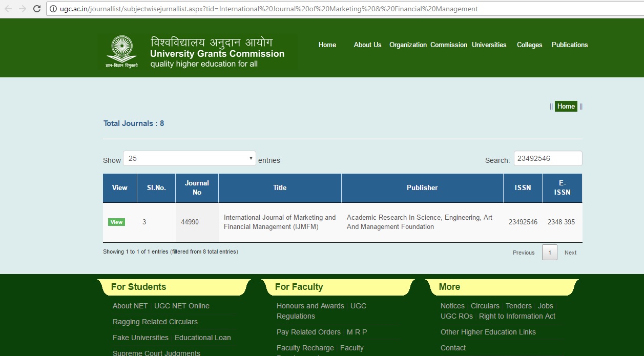The width and height of the screenshot is (644, 356).
Task: Select Universities in navigation bar
Action: click(489, 45)
